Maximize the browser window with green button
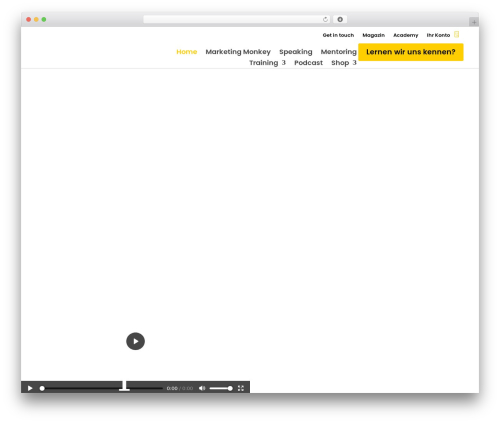The width and height of the screenshot is (500, 423). (44, 19)
